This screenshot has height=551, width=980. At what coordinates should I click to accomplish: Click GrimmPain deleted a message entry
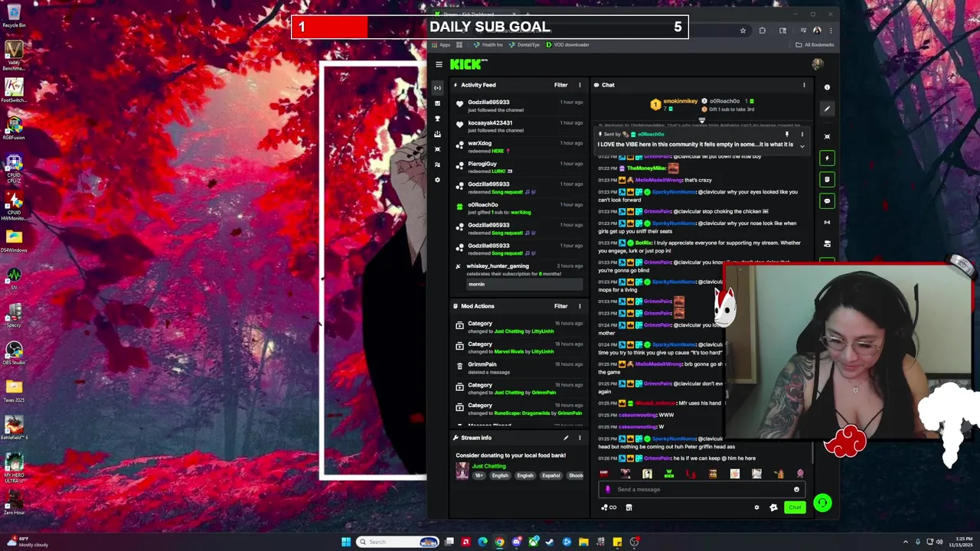tap(519, 368)
